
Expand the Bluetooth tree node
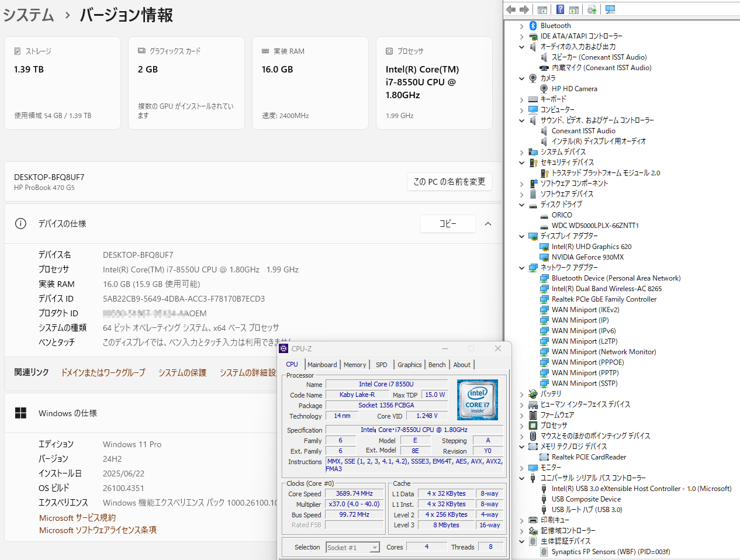pos(522,26)
